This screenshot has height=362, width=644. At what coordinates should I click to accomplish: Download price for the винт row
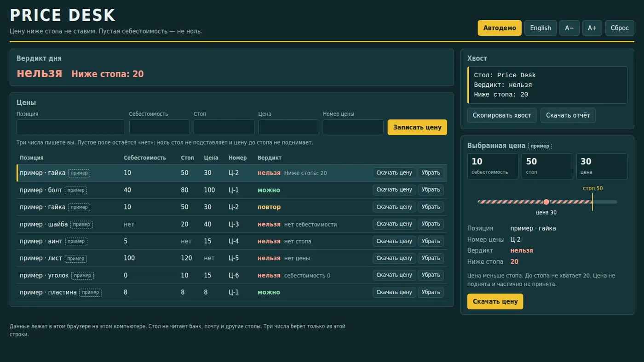pos(394,241)
